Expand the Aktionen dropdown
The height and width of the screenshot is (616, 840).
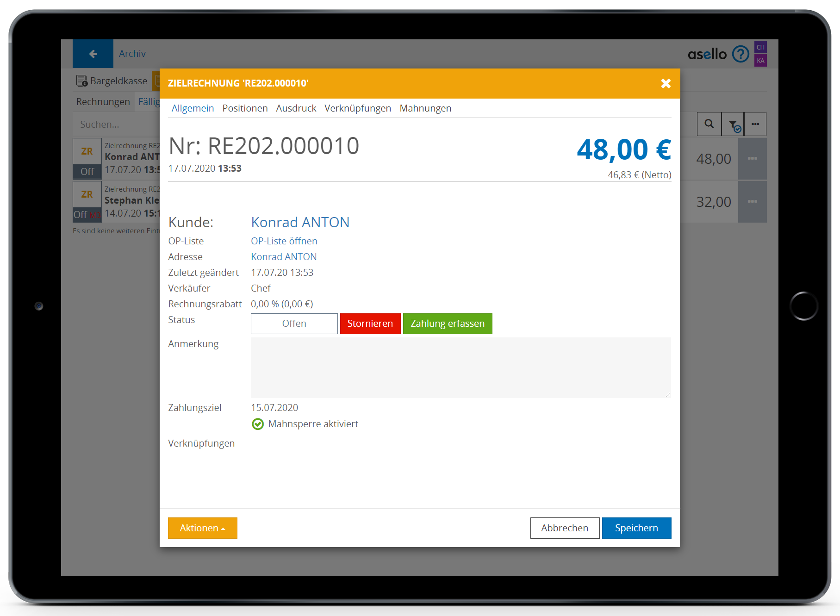pyautogui.click(x=202, y=528)
